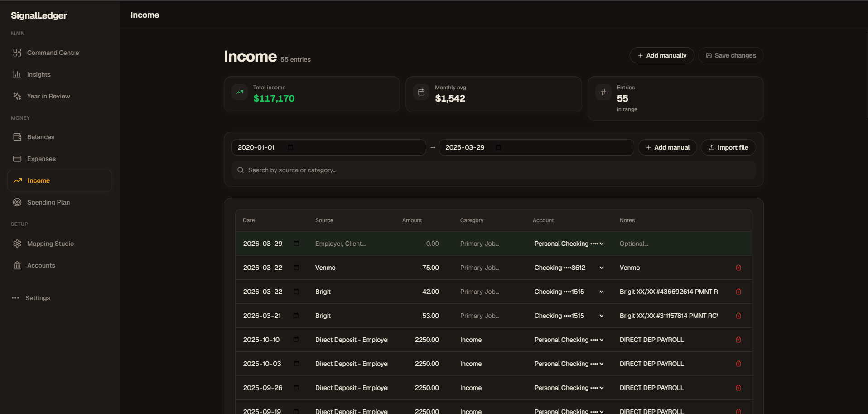Screen dimensions: 868x414
Task: Open the Checking 8612 account dropdown
Action: tap(569, 268)
